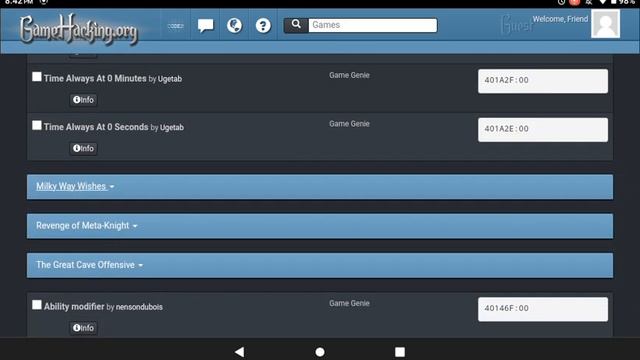The width and height of the screenshot is (640, 360).
Task: Open the GameHacking.org home logo
Action: [78, 29]
